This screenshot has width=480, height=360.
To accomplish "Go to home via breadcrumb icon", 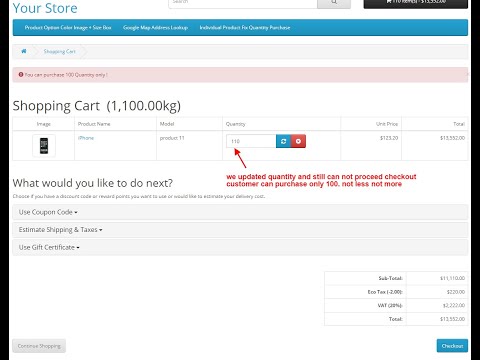I will [x=24, y=51].
